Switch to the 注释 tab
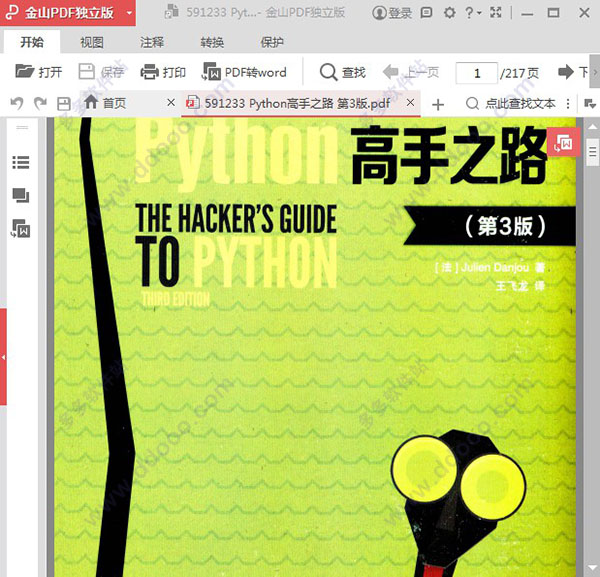Image resolution: width=600 pixels, height=577 pixels. (152, 42)
